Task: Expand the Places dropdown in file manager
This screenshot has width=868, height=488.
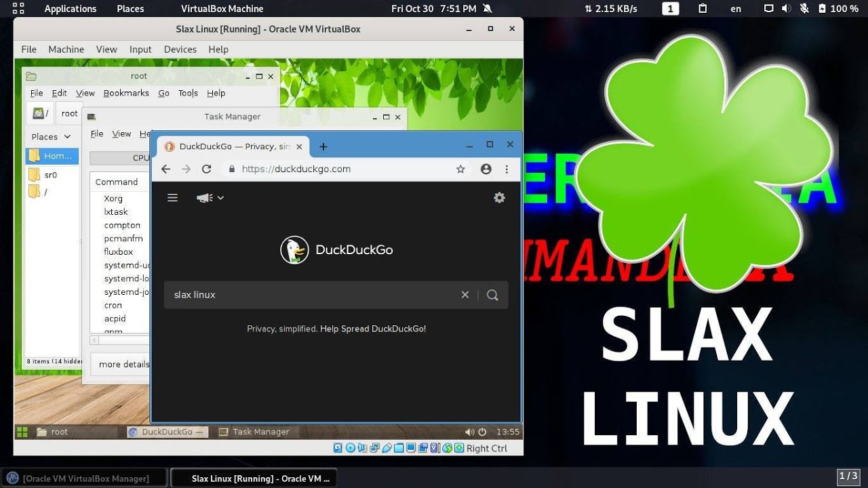Action: coord(51,136)
